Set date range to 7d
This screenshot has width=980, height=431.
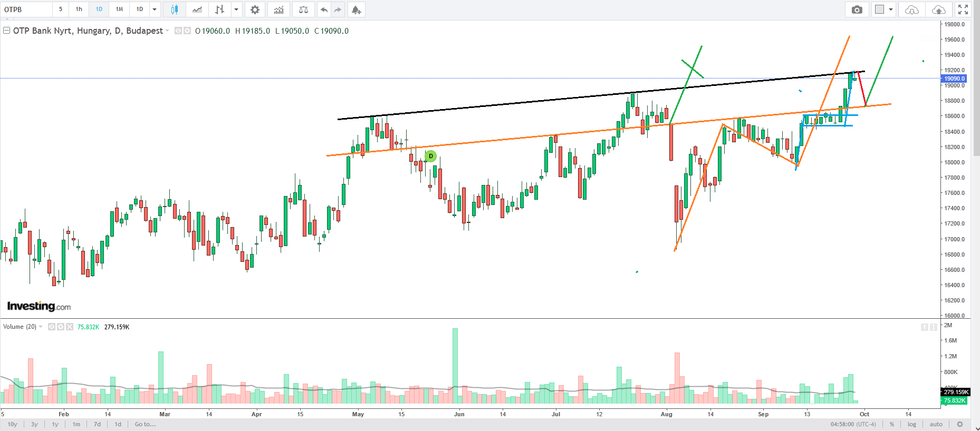click(x=97, y=424)
